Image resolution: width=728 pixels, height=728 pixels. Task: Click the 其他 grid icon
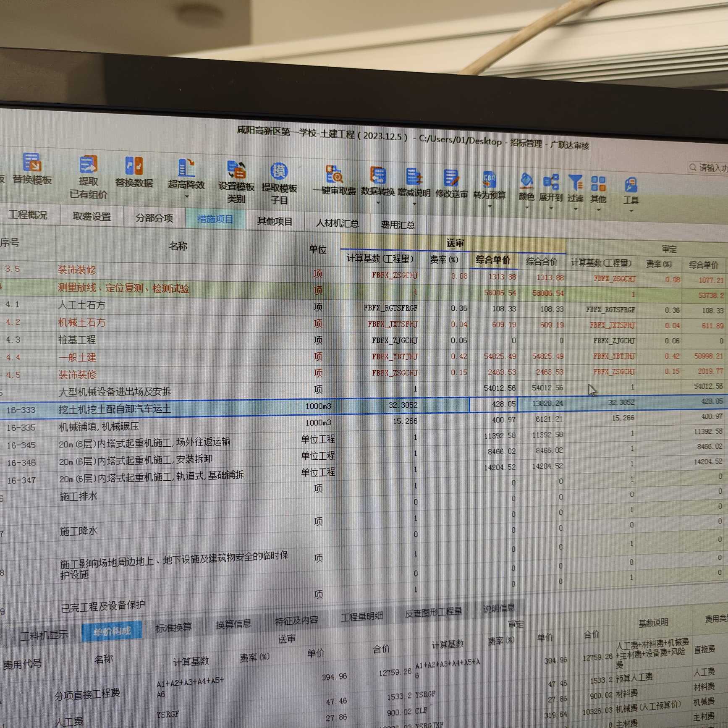[x=598, y=184]
